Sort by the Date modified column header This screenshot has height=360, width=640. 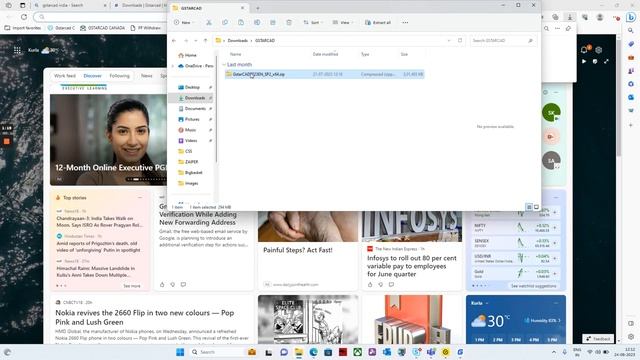[325, 54]
